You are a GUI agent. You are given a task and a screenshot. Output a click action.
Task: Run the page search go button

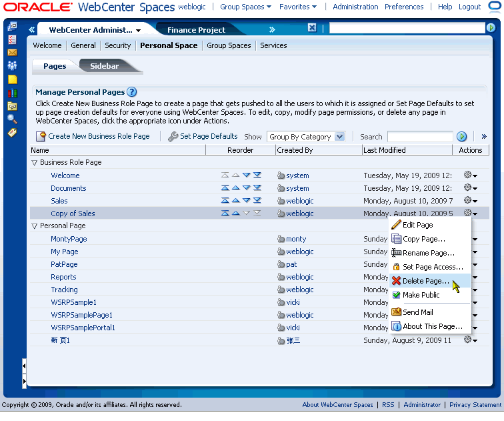coord(461,137)
